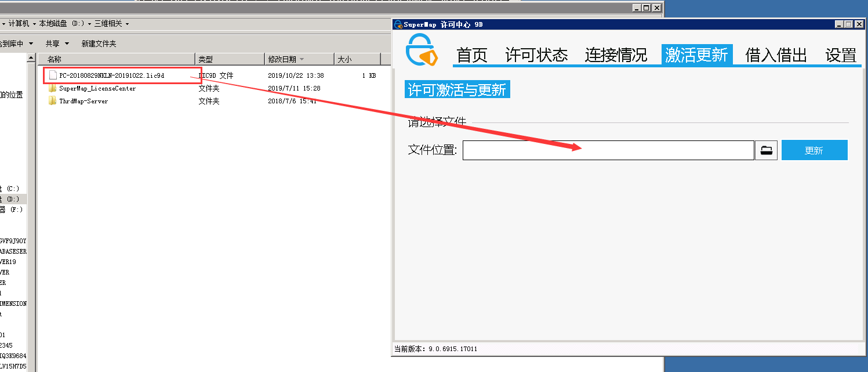Click 文件夹 type in ThrdMap-Server row
The height and width of the screenshot is (372, 868).
(209, 101)
